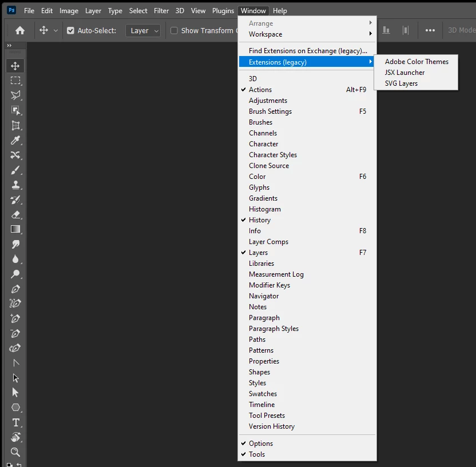
Task: Enable Show Transform Controls checkbox
Action: coord(174,31)
